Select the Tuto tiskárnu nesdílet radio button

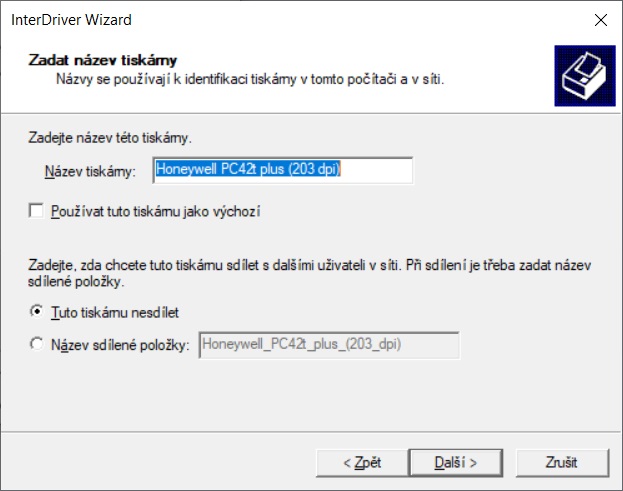[x=37, y=311]
